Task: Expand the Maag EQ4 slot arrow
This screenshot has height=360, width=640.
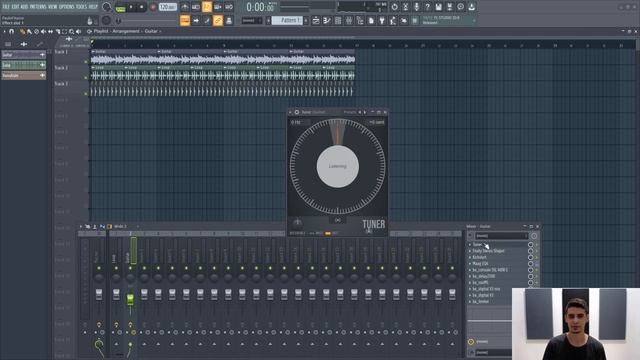Action: pyautogui.click(x=470, y=264)
